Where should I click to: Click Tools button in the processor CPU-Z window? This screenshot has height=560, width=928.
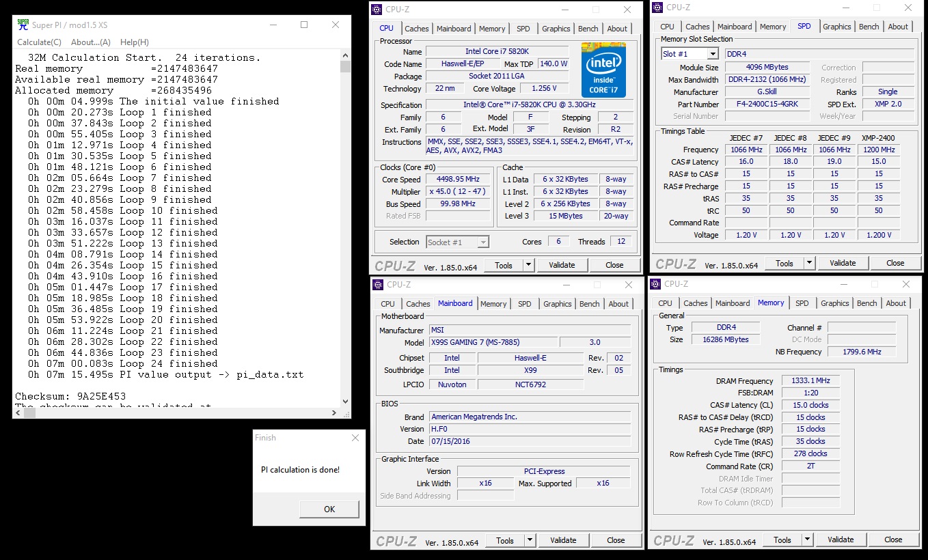[504, 265]
